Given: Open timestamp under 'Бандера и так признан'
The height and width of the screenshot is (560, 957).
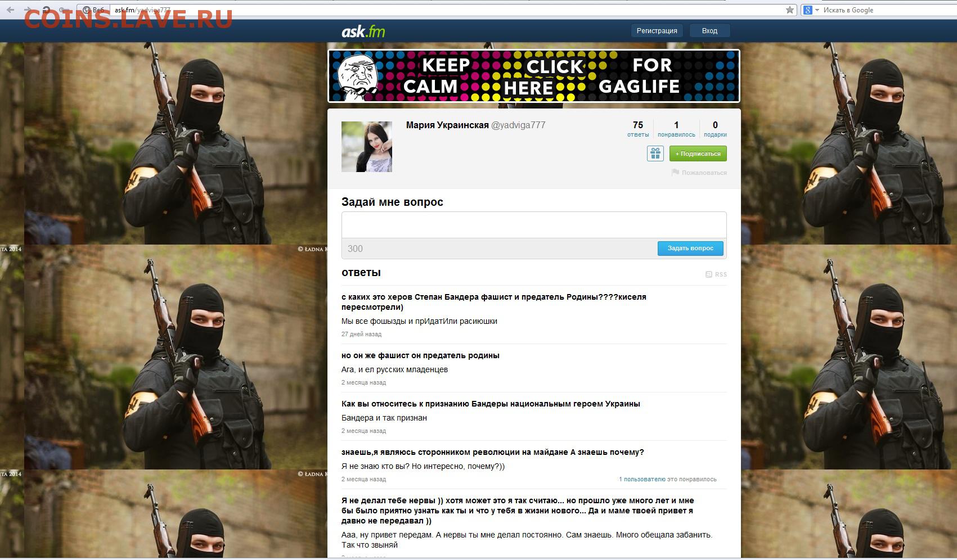Looking at the screenshot, I should [363, 431].
